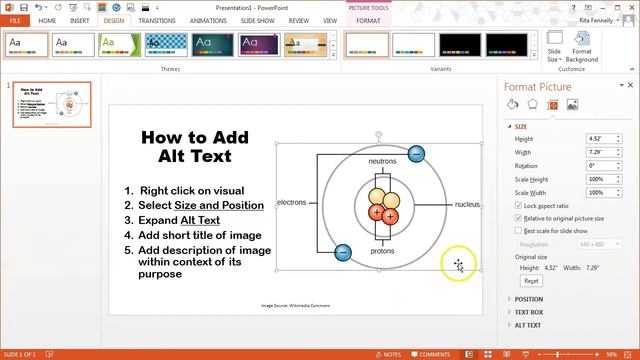Image resolution: width=640 pixels, height=360 pixels.
Task: Close the Format Picture pane
Action: coord(630,85)
